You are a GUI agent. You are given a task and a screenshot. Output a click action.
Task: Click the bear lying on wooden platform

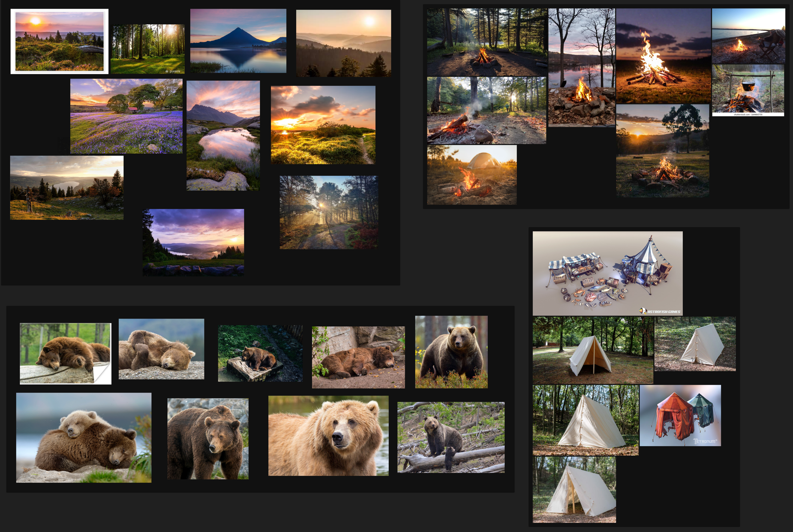click(x=260, y=353)
